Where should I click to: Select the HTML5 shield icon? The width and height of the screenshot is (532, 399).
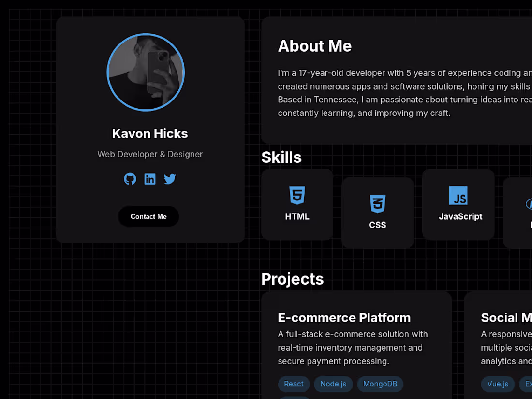(297, 196)
